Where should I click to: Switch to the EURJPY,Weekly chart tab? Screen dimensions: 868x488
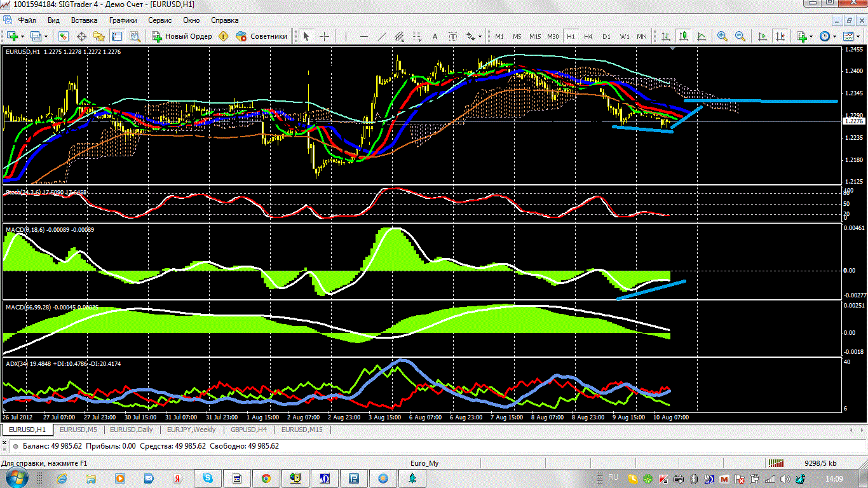[193, 430]
